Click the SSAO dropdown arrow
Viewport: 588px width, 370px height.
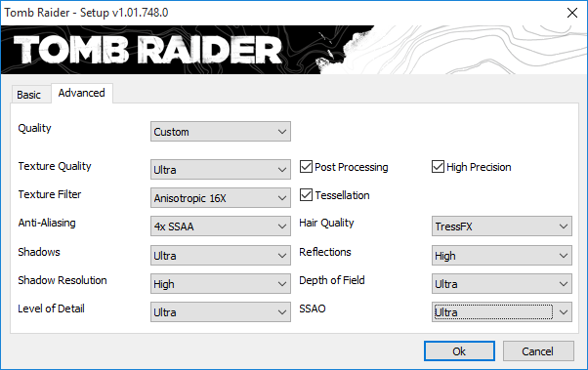(564, 311)
